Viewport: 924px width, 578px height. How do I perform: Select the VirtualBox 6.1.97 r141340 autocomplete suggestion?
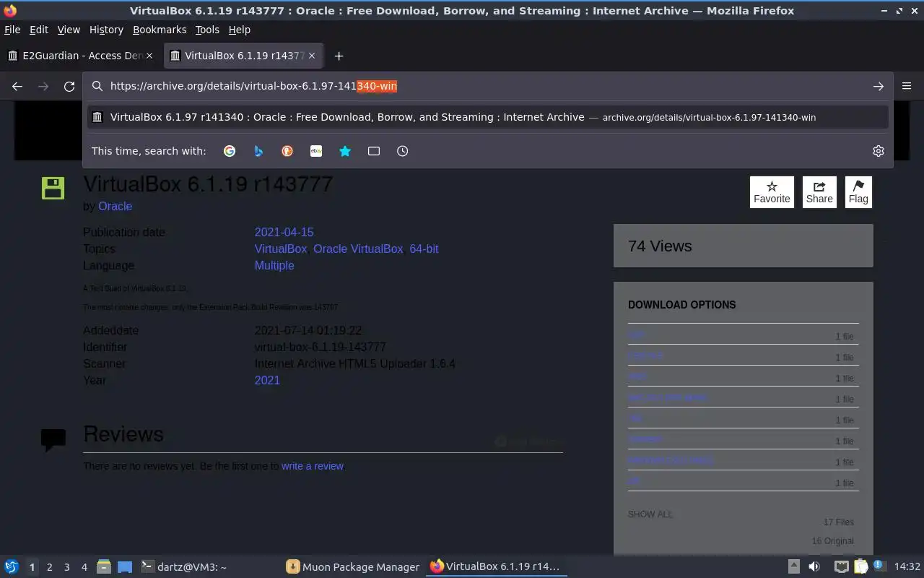[x=488, y=117]
